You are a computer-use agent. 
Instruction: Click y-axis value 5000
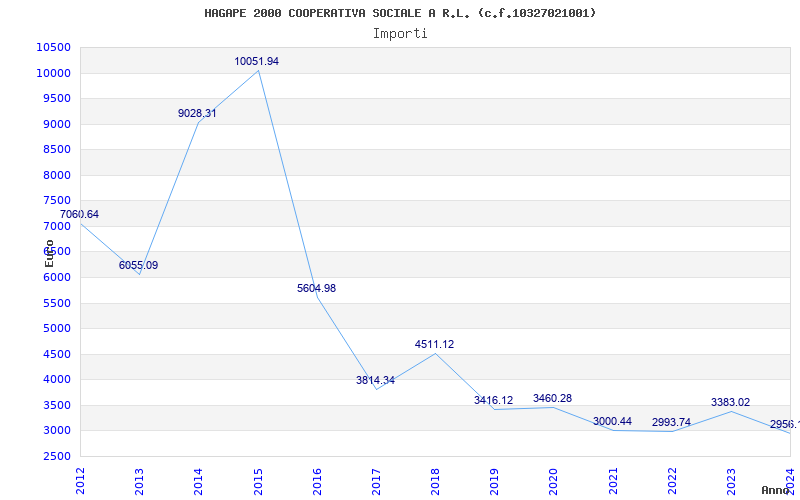[56, 329]
